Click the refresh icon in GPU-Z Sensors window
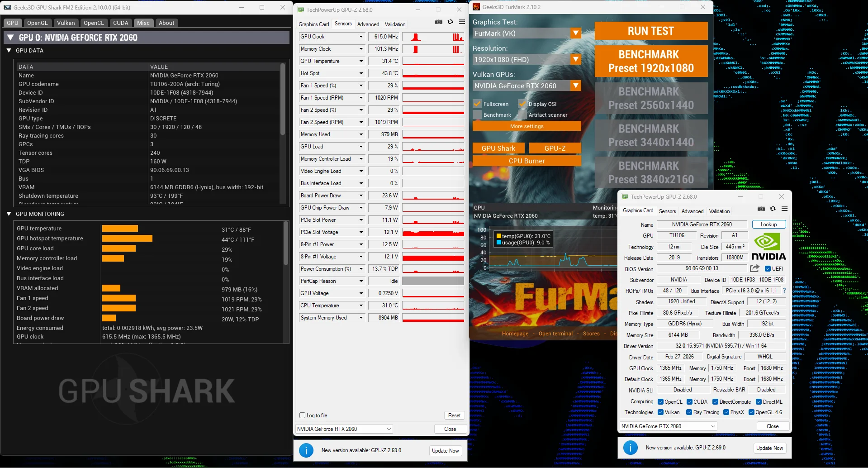This screenshot has width=868, height=468. (450, 22)
